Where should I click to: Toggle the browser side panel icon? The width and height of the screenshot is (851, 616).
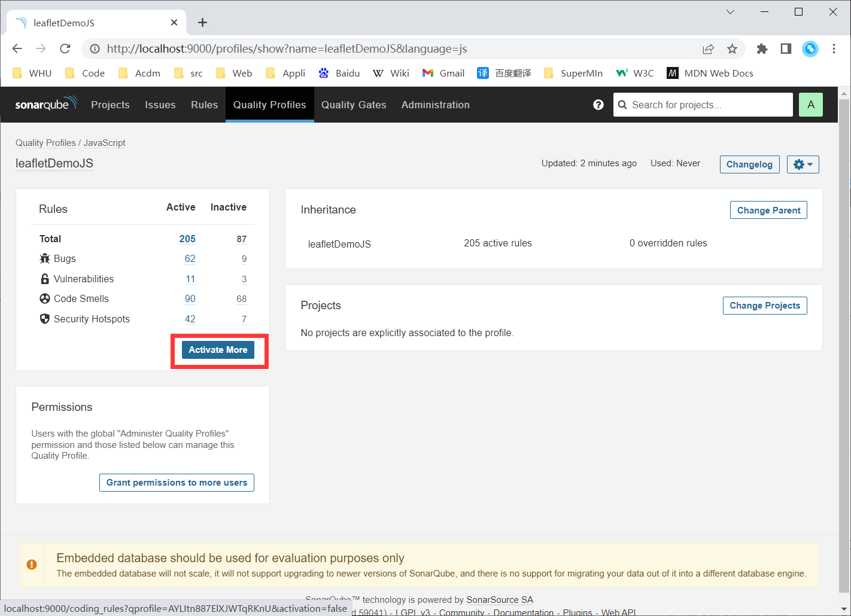pos(786,49)
